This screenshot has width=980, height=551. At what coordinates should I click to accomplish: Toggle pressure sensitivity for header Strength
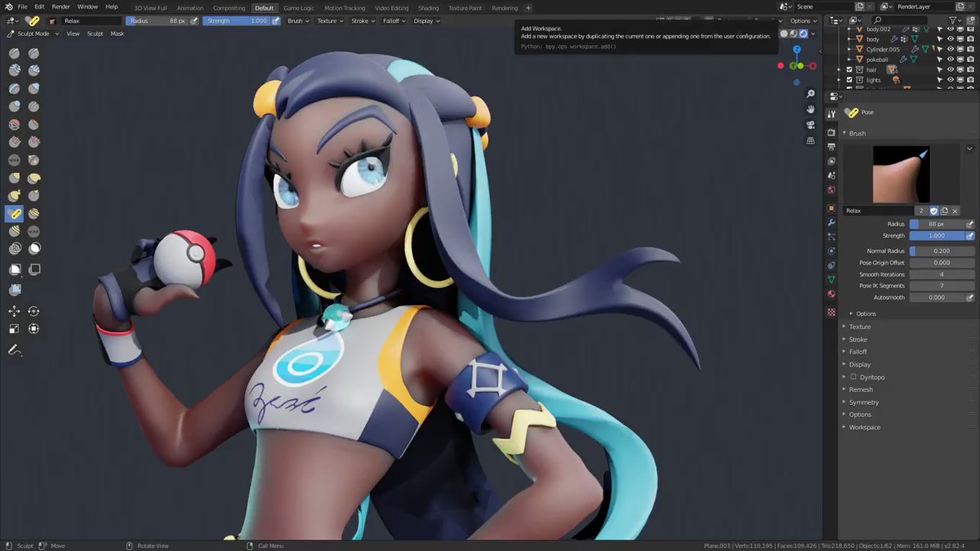pyautogui.click(x=276, y=20)
